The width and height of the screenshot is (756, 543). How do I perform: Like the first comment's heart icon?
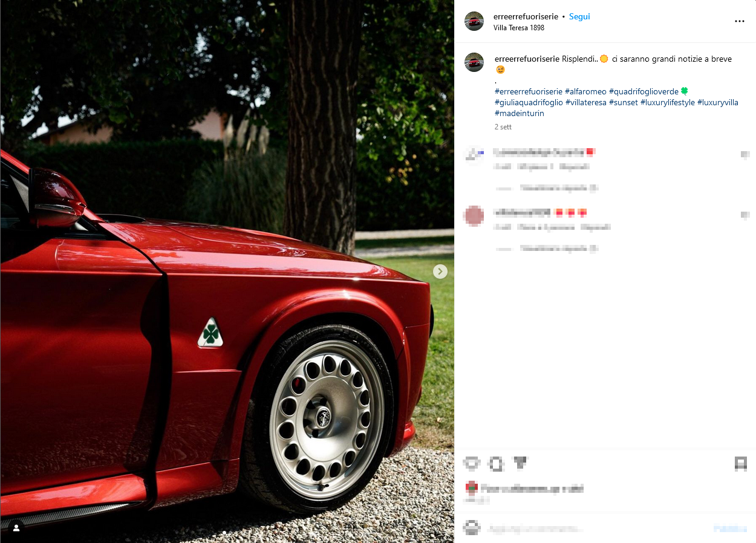click(x=745, y=155)
